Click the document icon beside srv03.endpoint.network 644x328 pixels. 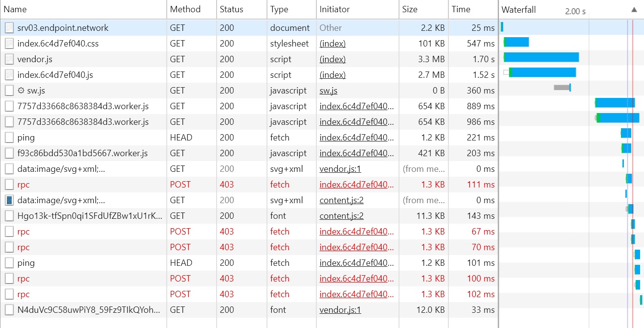[9, 28]
